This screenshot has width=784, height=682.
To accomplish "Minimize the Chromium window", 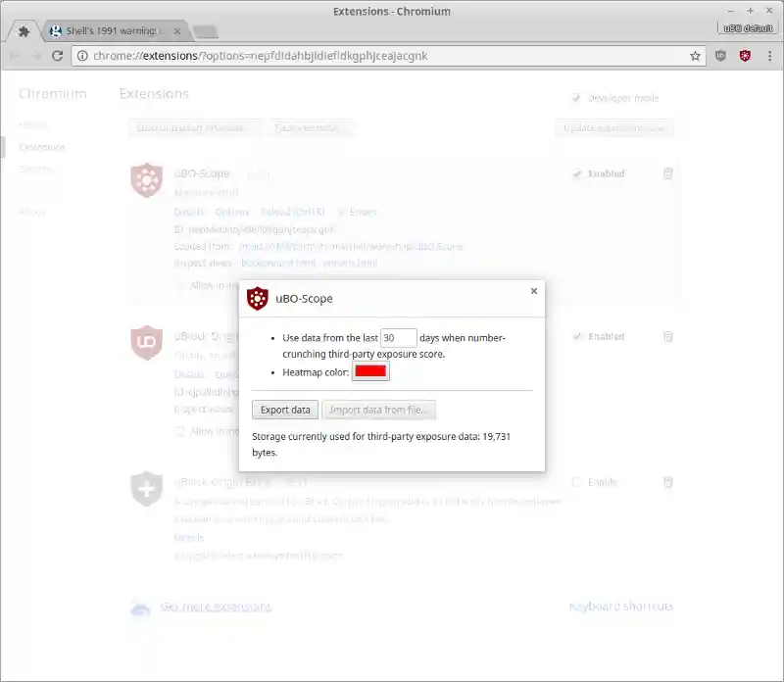I will 730,11.
